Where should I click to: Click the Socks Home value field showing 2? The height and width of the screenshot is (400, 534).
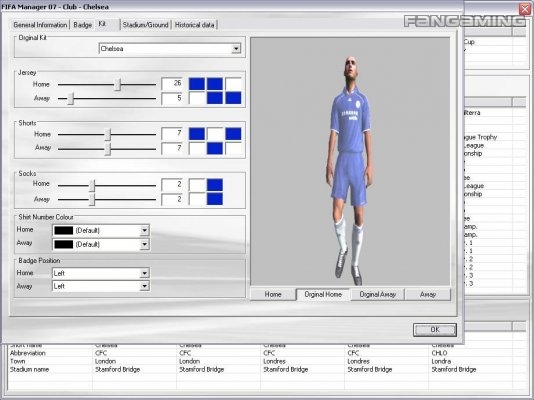172,185
